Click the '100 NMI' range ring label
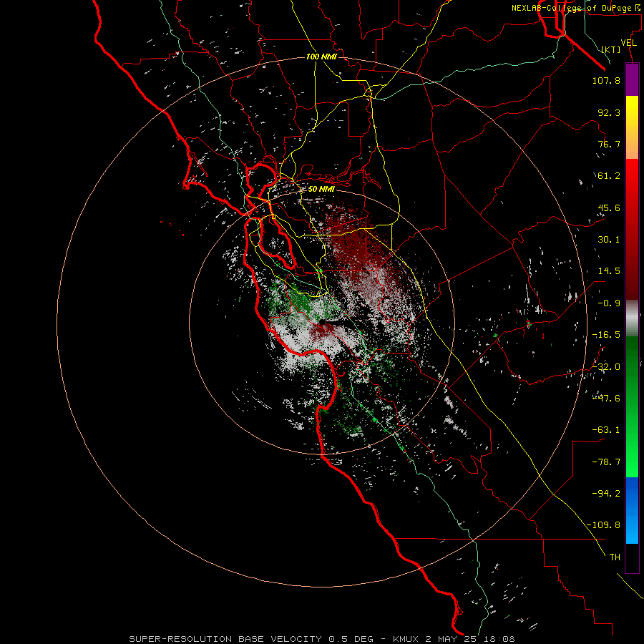This screenshot has width=644, height=644. pyautogui.click(x=321, y=57)
